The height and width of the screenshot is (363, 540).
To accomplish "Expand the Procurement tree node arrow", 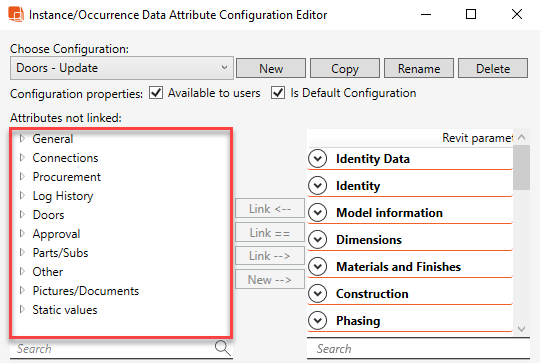I will tap(22, 177).
